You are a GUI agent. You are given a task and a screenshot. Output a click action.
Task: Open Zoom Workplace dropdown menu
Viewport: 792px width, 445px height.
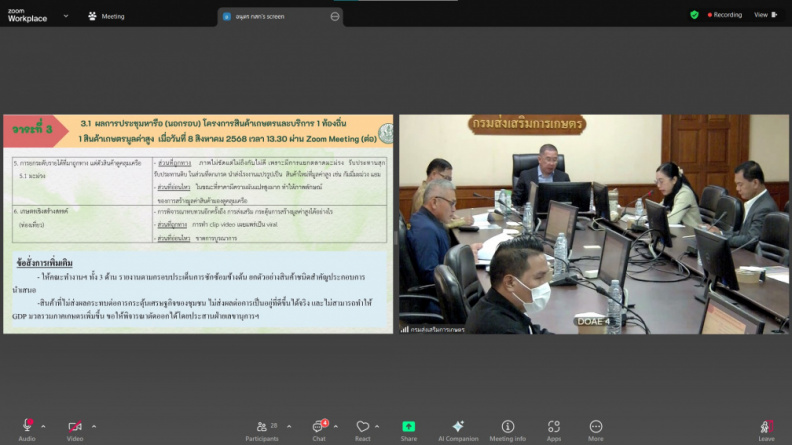(x=66, y=16)
